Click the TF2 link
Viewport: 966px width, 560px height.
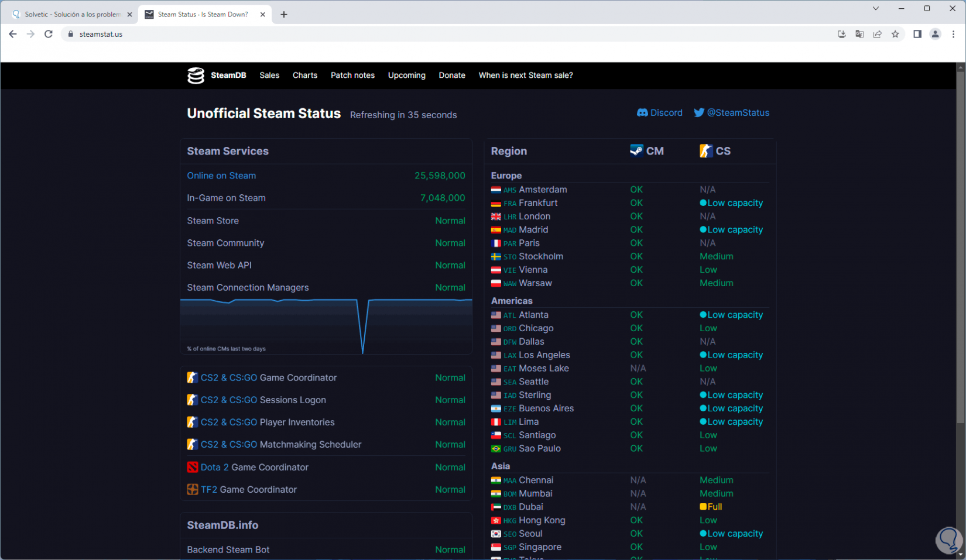[x=209, y=489]
